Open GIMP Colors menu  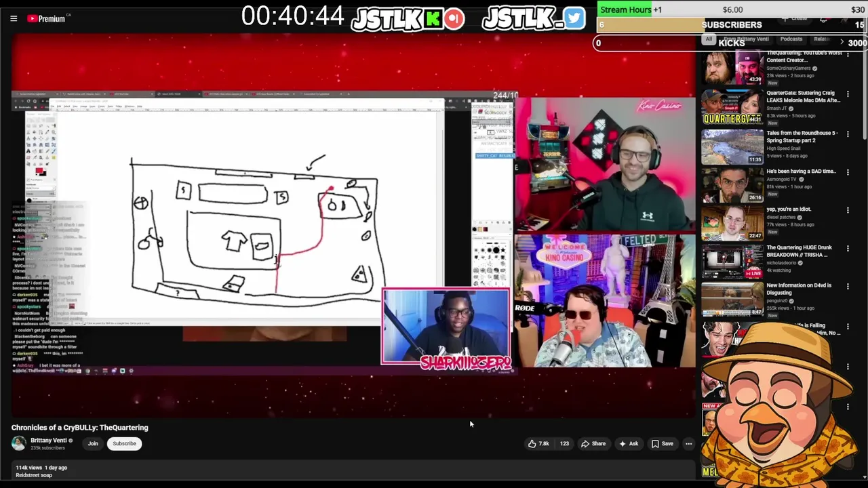click(x=101, y=106)
